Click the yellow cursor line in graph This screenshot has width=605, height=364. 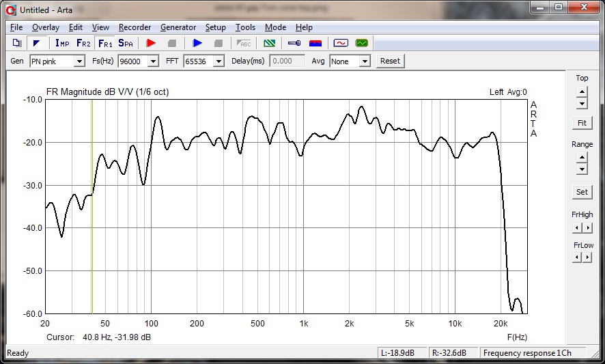click(92, 206)
